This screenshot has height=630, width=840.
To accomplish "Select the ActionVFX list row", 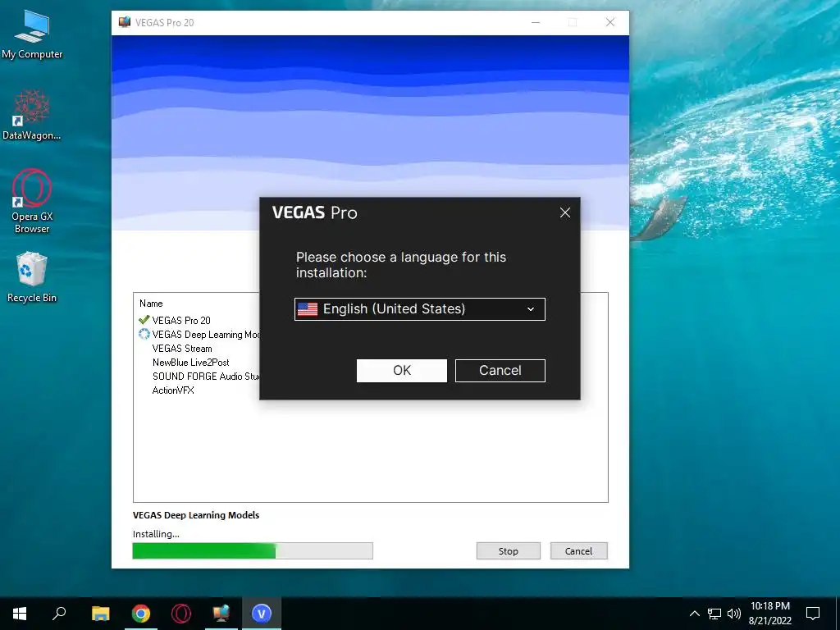I will 173,390.
